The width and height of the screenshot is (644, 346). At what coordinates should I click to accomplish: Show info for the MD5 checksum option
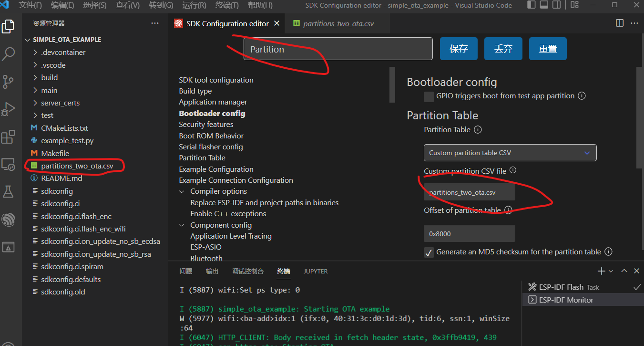click(x=608, y=252)
